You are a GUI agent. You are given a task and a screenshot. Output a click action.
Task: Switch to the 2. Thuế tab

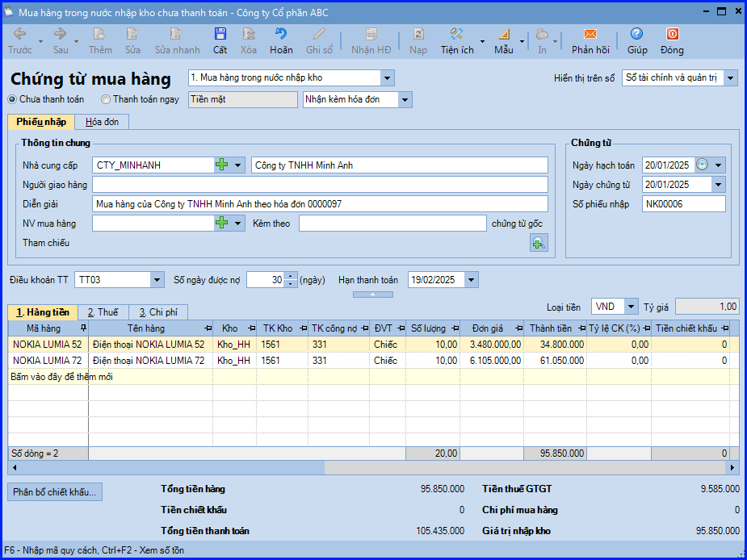[x=103, y=312]
